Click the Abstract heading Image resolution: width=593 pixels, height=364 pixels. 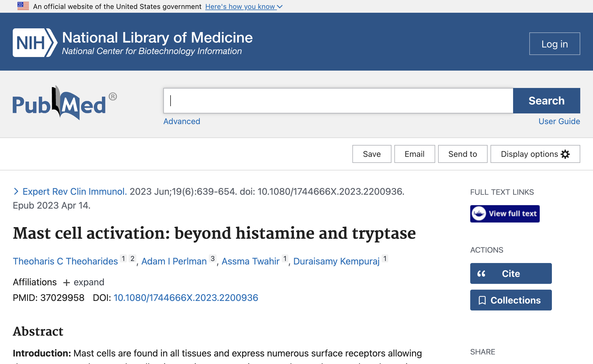[38, 331]
